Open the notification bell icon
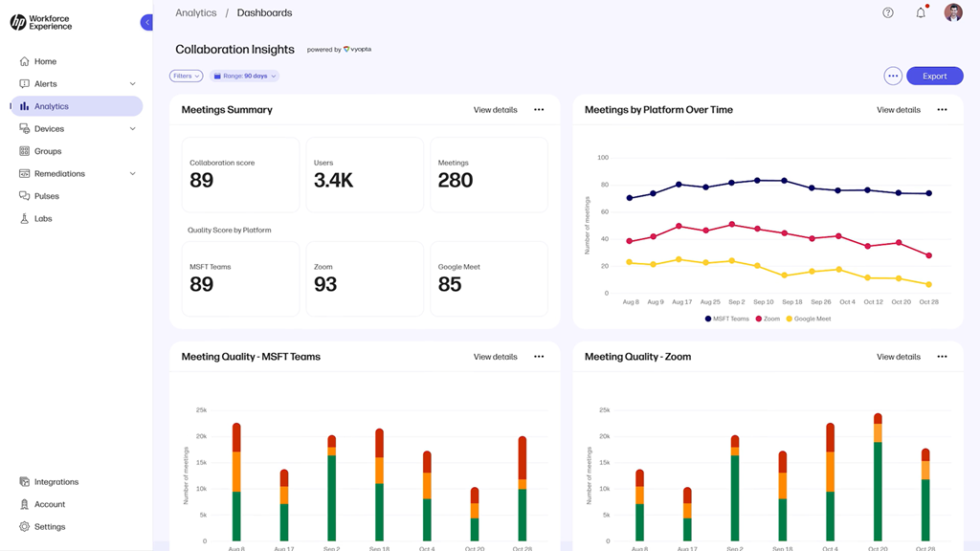The image size is (980, 551). (920, 11)
